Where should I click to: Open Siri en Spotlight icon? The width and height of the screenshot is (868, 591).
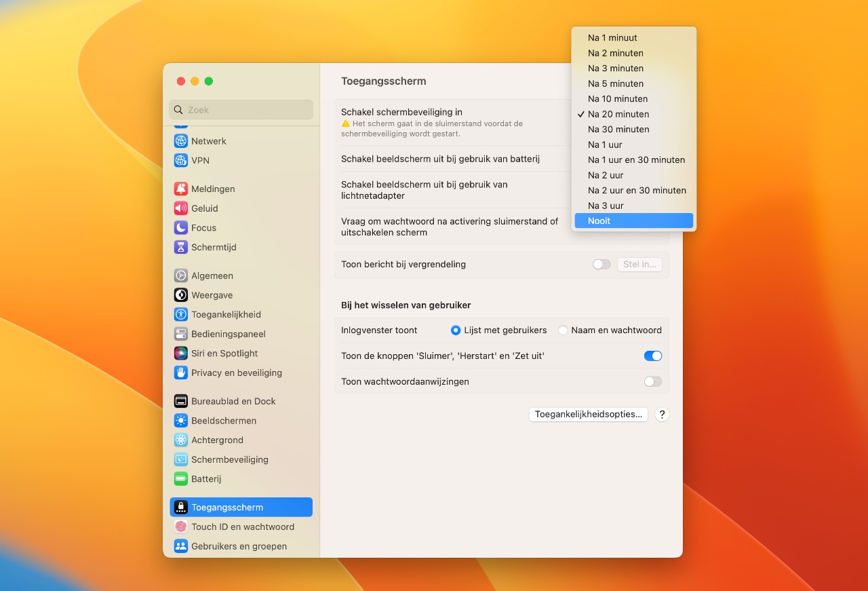(180, 354)
